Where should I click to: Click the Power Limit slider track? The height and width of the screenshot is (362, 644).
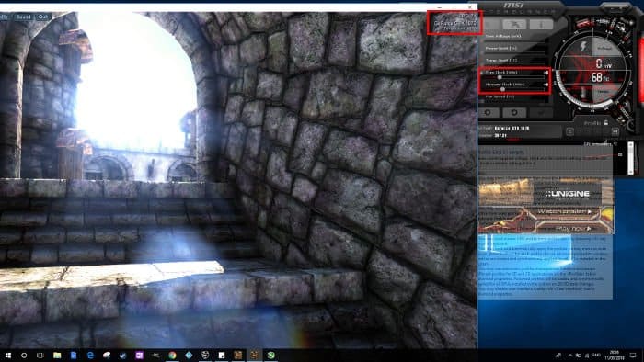pos(514,53)
